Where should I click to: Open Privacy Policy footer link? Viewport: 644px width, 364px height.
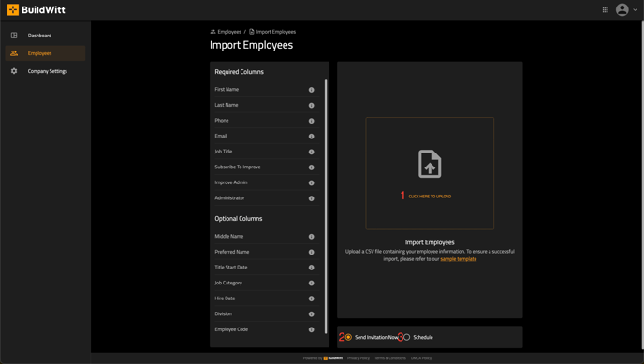pos(359,358)
